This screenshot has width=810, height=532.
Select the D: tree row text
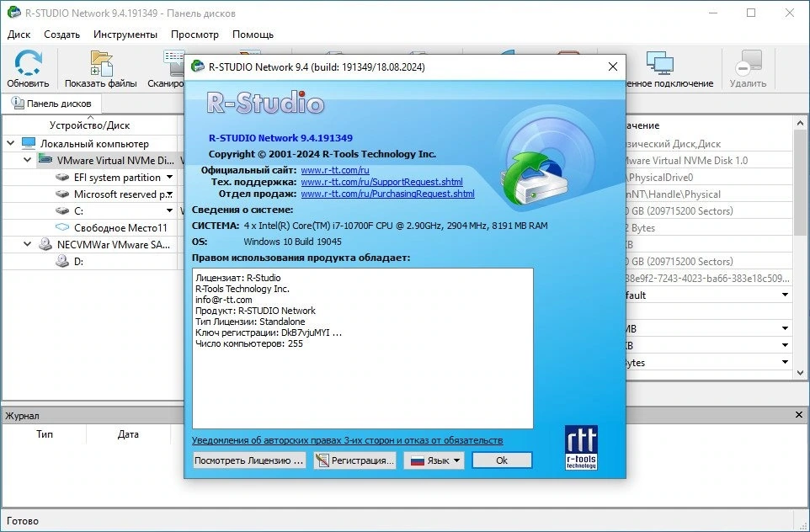point(78,261)
